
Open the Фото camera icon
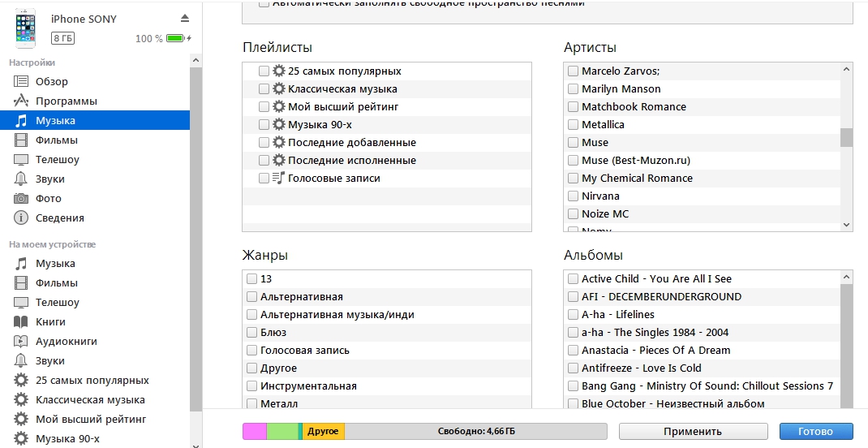21,198
